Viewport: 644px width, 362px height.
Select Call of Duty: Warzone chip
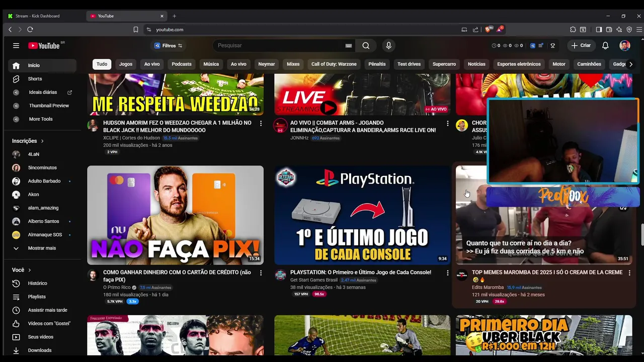click(334, 64)
